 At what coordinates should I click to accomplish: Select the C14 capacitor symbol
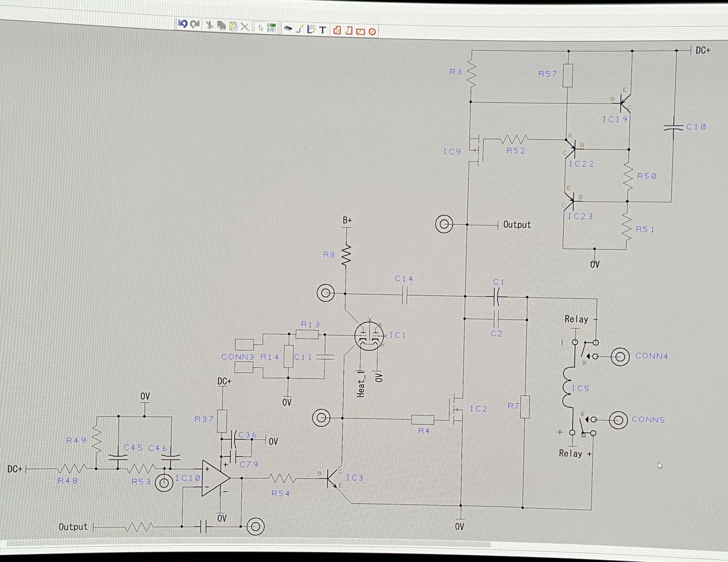pos(404,295)
